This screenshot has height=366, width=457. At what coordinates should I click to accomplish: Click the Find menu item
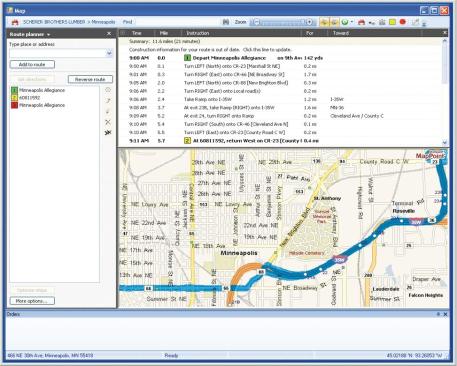[127, 22]
